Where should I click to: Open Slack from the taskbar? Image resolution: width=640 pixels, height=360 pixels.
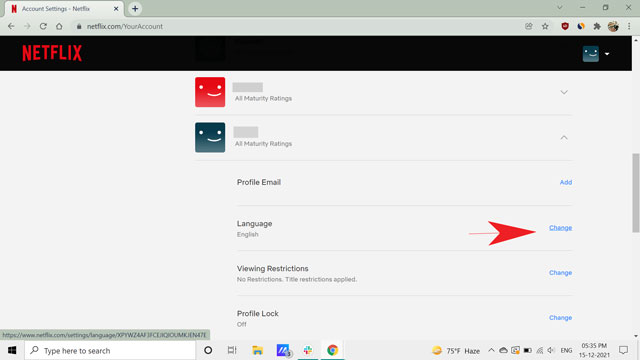(308, 350)
